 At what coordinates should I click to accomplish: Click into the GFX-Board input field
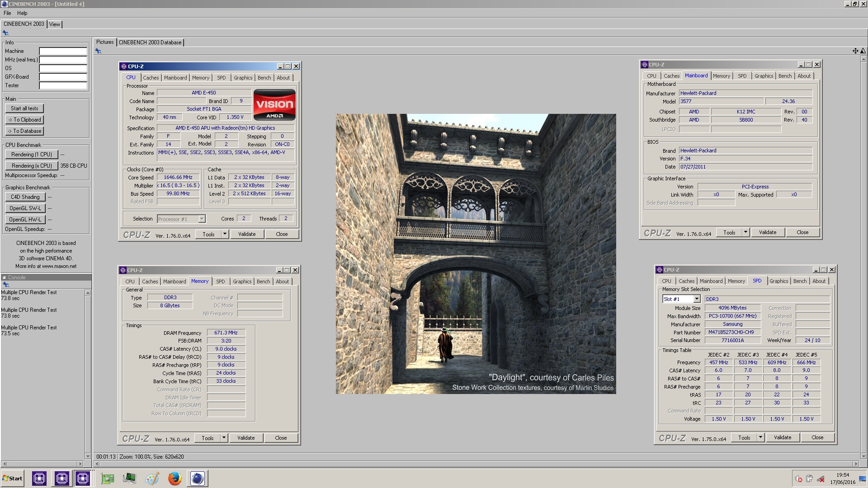63,77
